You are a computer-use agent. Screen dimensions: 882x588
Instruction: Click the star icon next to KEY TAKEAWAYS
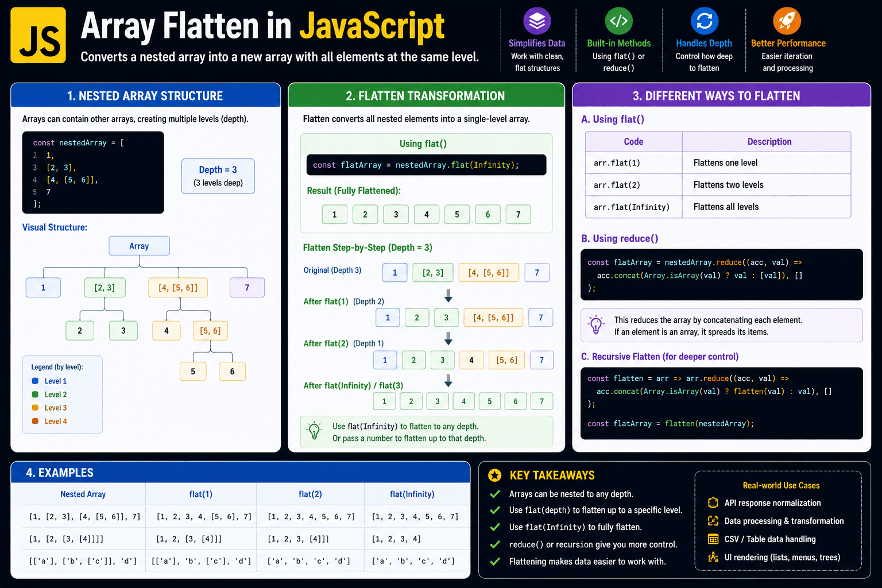(494, 475)
